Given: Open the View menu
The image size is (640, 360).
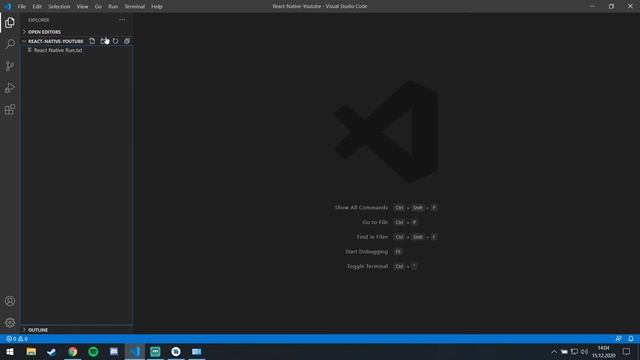Looking at the screenshot, I should (x=82, y=6).
